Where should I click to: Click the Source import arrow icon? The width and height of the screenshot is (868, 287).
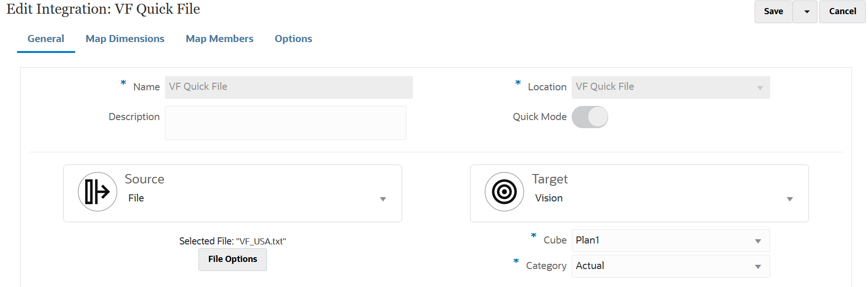(x=97, y=191)
